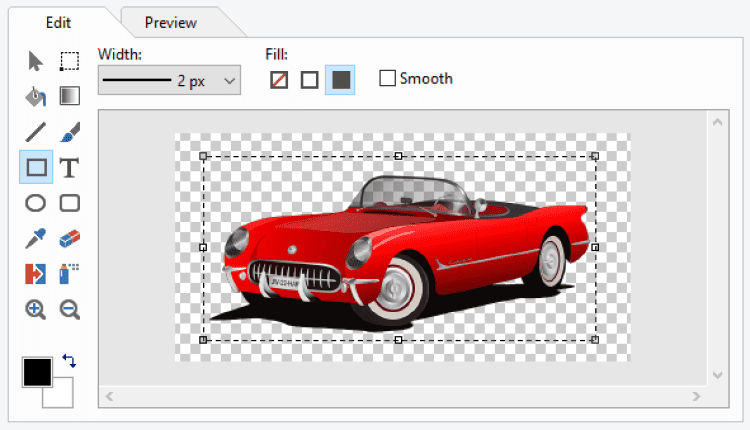Image resolution: width=750 pixels, height=430 pixels.
Task: Choose the solid filled fill option
Action: pyautogui.click(x=341, y=80)
